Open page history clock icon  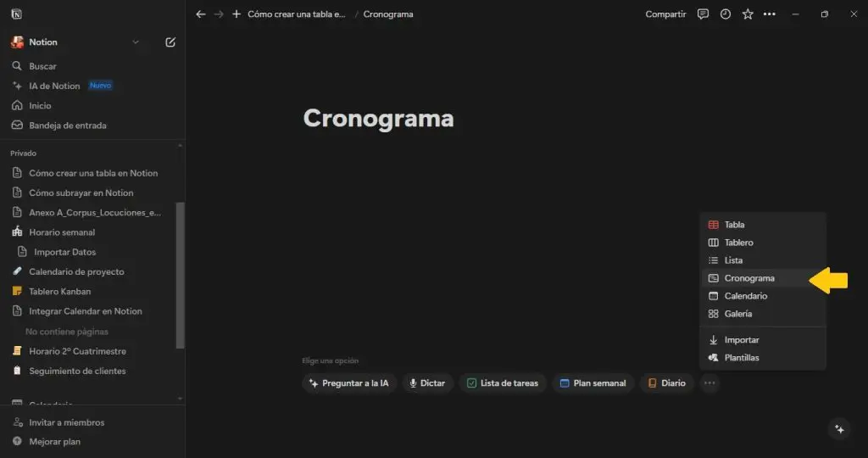(x=726, y=14)
